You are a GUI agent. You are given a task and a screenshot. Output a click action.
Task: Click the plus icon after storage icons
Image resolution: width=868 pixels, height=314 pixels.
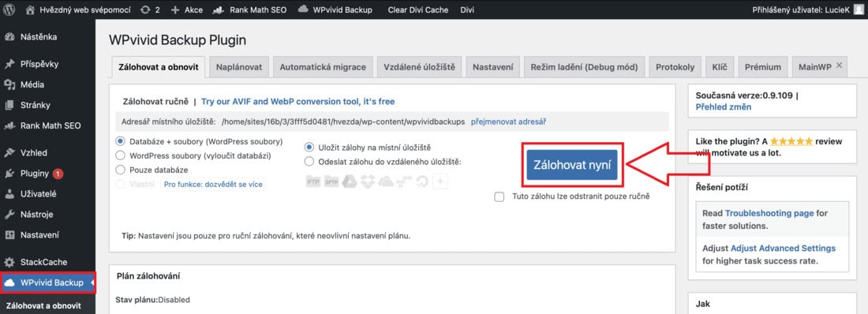(x=440, y=181)
